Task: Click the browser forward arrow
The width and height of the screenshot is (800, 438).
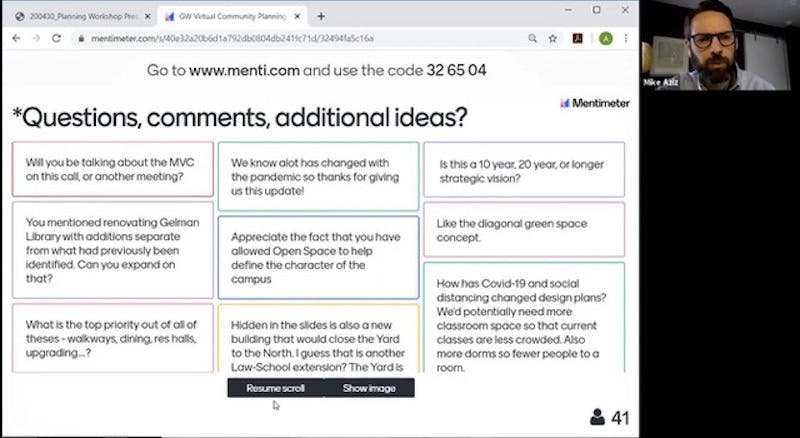Action: (x=36, y=38)
